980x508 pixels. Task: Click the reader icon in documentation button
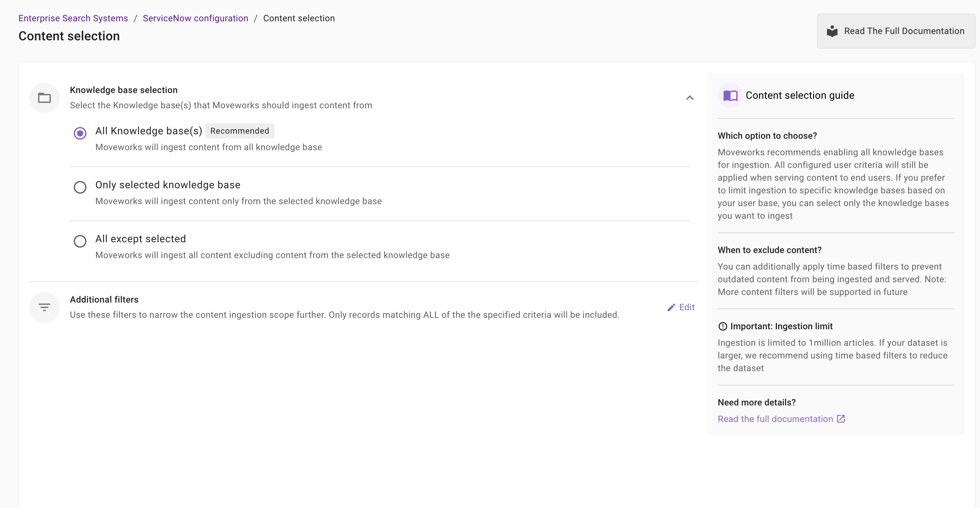coord(832,31)
